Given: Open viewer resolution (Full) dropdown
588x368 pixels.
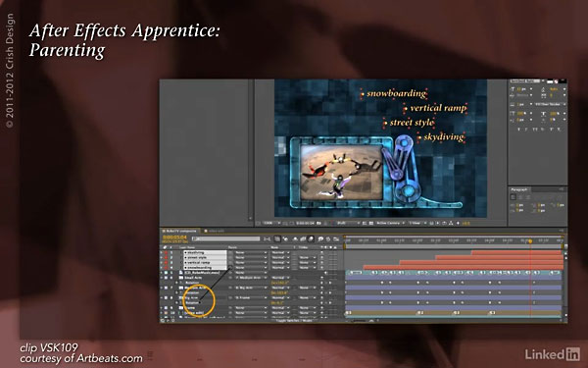Looking at the screenshot, I should [348, 223].
